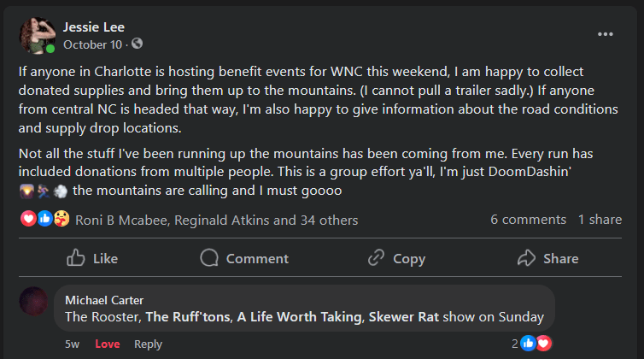Viewport: 644px width, 359px height.
Task: Open Jessie Lee's profile picture
Action: click(x=38, y=34)
